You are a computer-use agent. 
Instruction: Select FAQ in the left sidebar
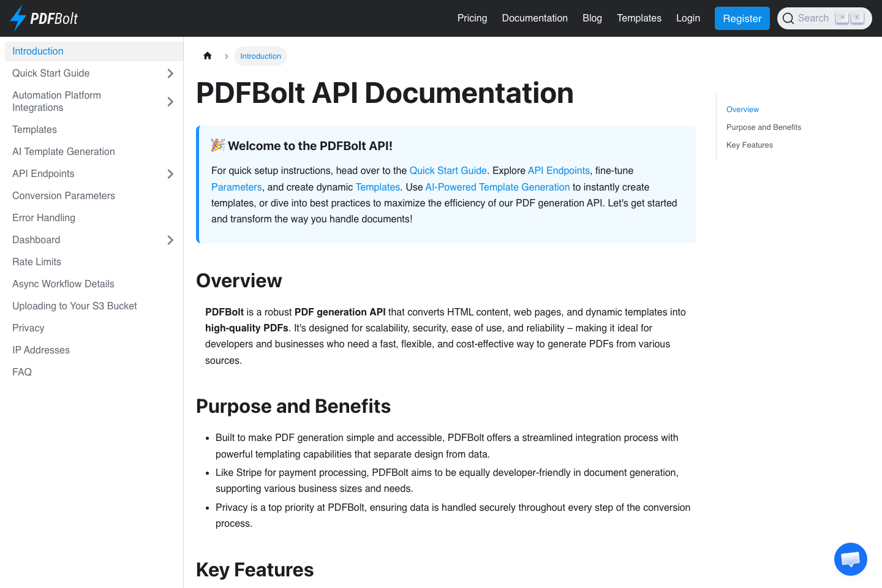(x=22, y=372)
